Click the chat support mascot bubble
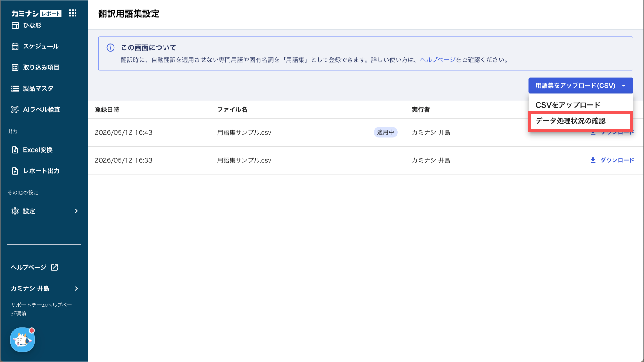This screenshot has width=644, height=362. [x=22, y=340]
